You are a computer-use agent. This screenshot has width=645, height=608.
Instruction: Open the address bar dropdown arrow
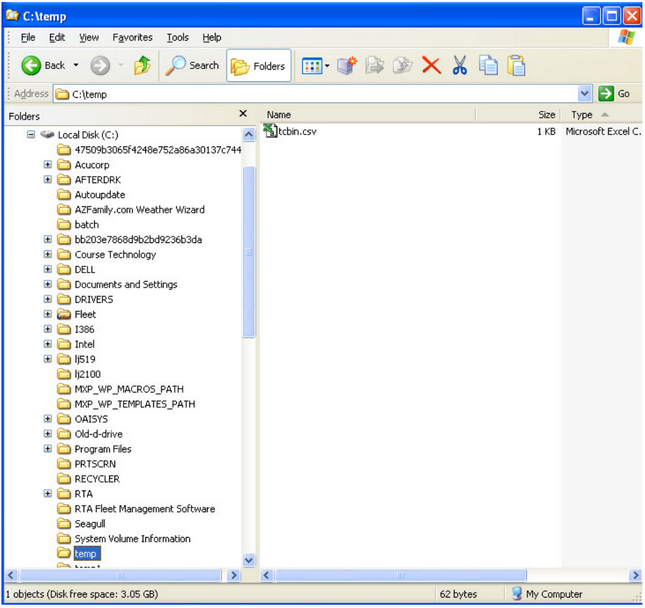pyautogui.click(x=585, y=94)
